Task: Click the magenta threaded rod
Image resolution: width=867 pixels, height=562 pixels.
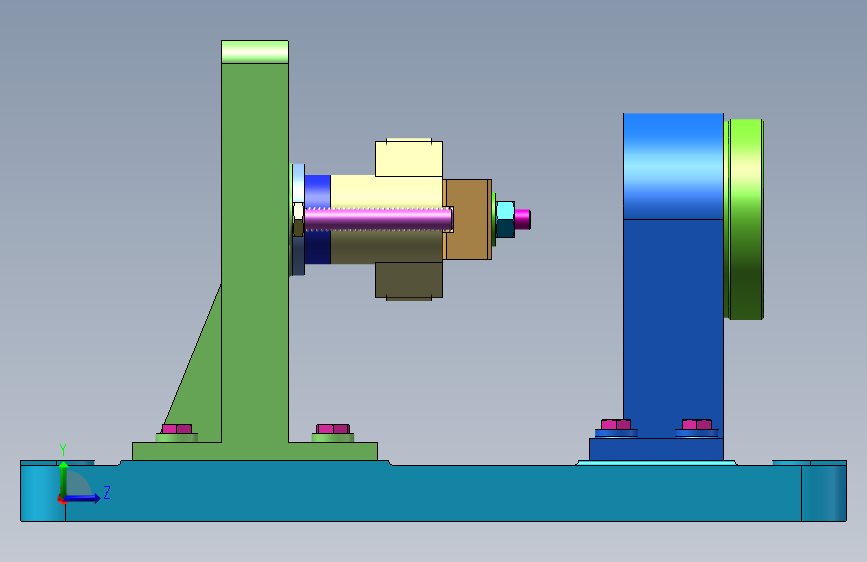Action: pyautogui.click(x=378, y=219)
